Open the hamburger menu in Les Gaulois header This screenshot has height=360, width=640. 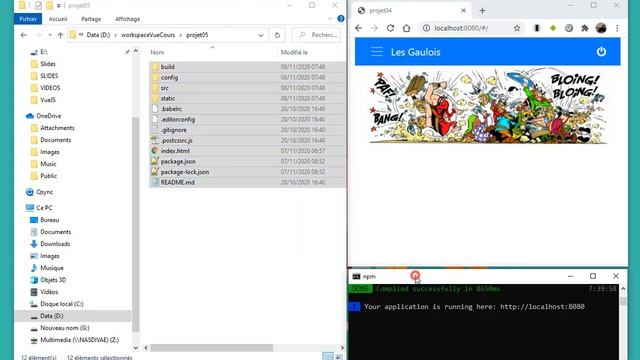pos(377,52)
